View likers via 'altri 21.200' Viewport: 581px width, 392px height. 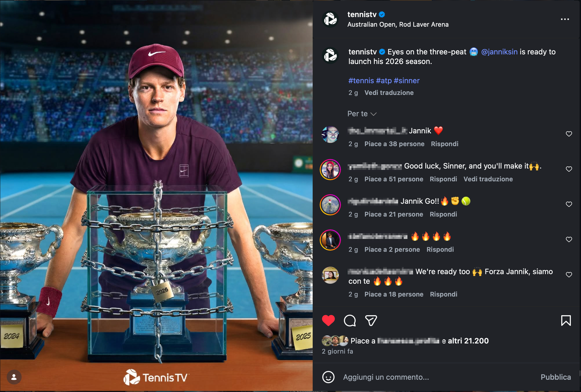[x=468, y=341]
